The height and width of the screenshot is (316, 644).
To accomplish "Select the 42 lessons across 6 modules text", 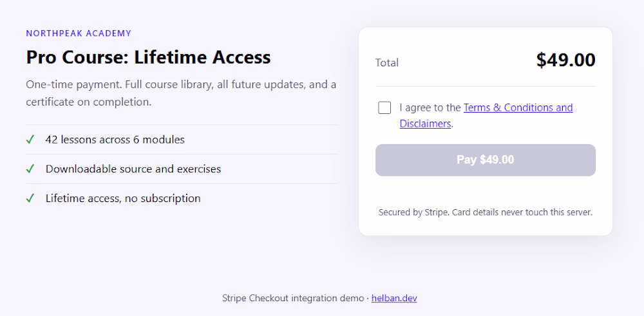I will [115, 140].
